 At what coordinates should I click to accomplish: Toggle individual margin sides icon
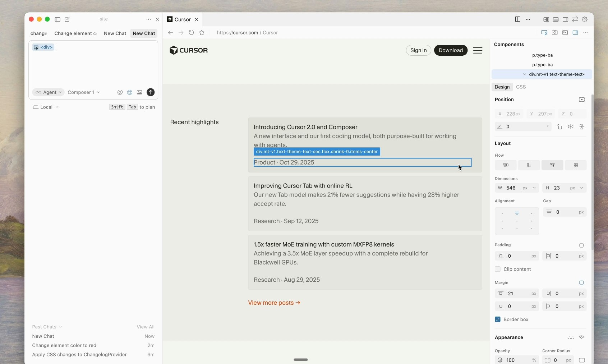581,283
